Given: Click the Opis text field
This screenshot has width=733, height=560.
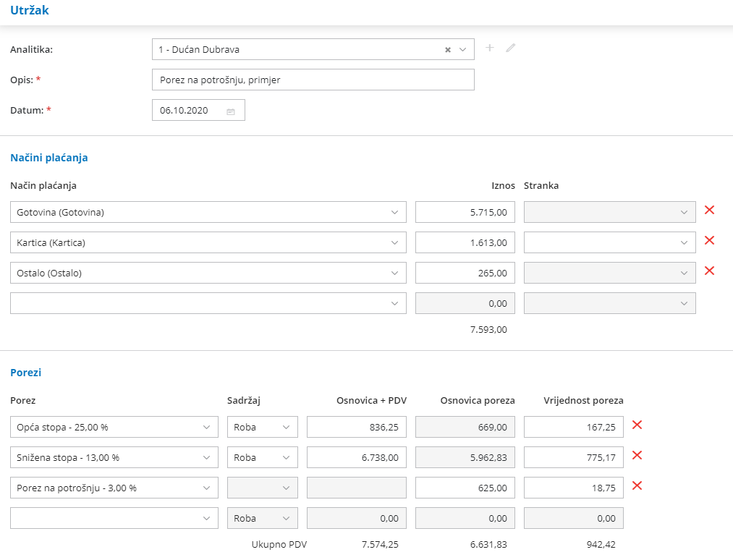Looking at the screenshot, I should tap(313, 80).
